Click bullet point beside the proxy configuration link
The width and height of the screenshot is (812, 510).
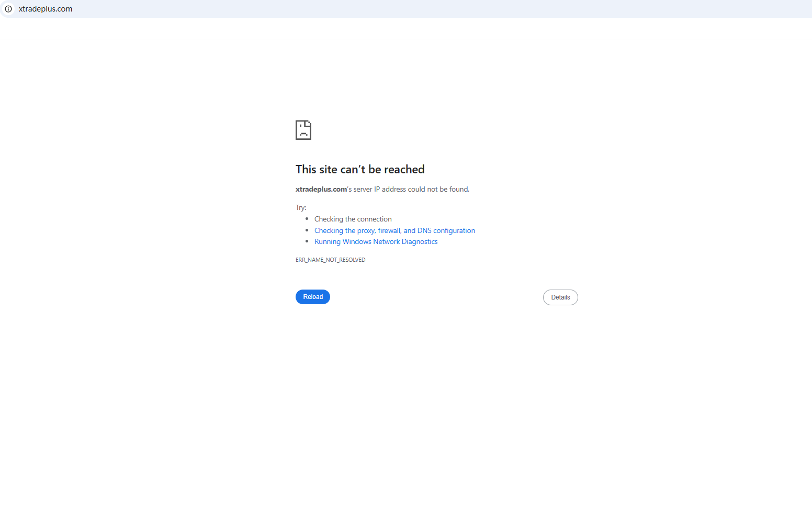click(307, 230)
